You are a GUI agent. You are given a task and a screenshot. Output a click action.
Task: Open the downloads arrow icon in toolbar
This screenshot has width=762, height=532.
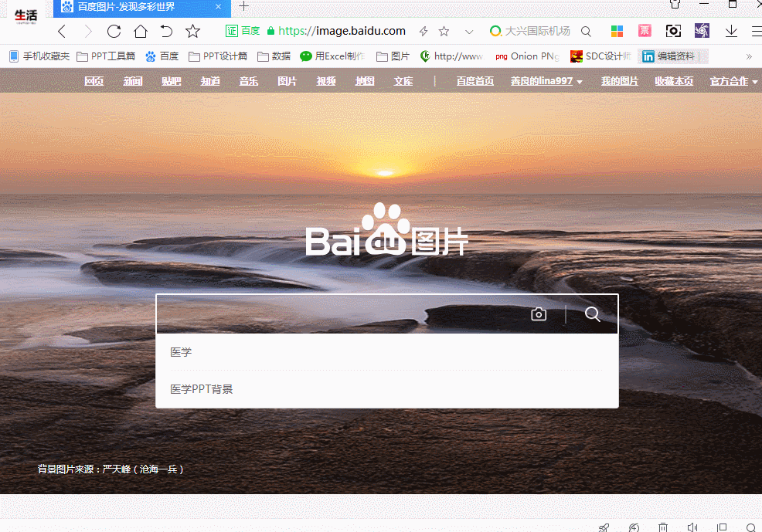[x=731, y=31]
